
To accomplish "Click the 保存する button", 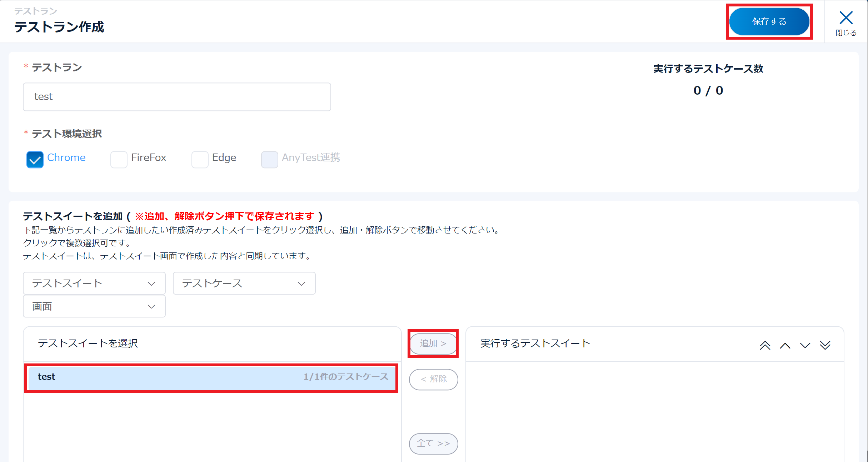I will point(769,21).
